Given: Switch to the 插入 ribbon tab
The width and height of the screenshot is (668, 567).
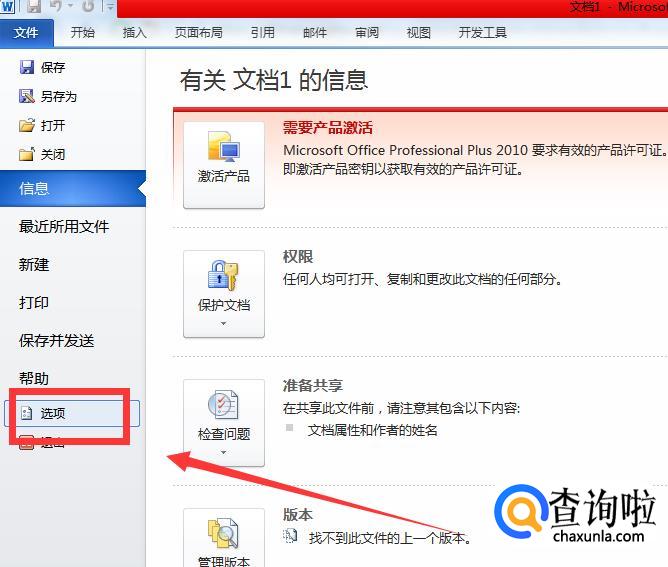Looking at the screenshot, I should tap(135, 33).
